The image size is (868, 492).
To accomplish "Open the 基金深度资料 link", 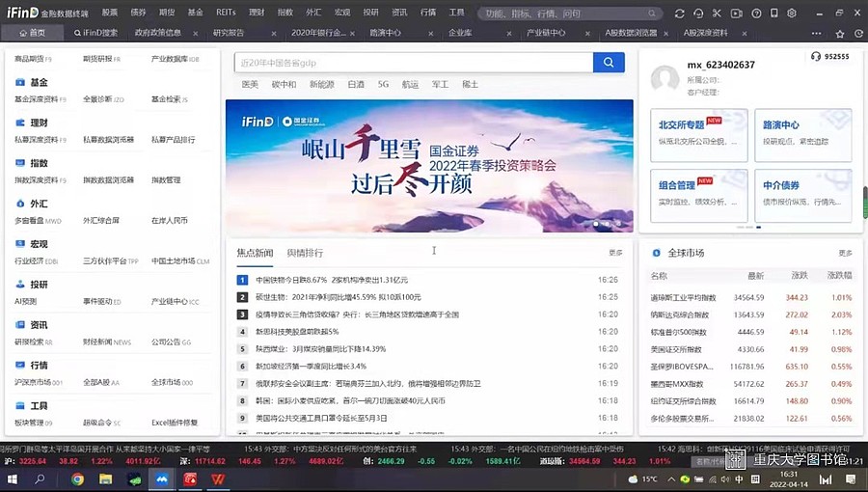I will (40, 99).
